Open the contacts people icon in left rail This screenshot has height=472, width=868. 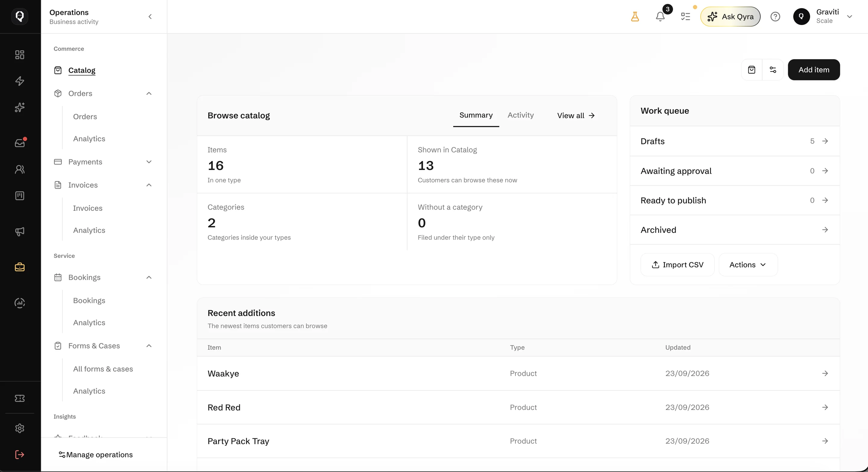point(20,169)
